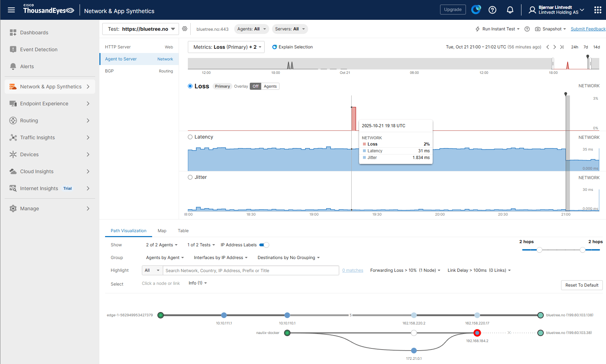Toggle the IP Address Labels switch
This screenshot has width=606, height=364.
264,245
